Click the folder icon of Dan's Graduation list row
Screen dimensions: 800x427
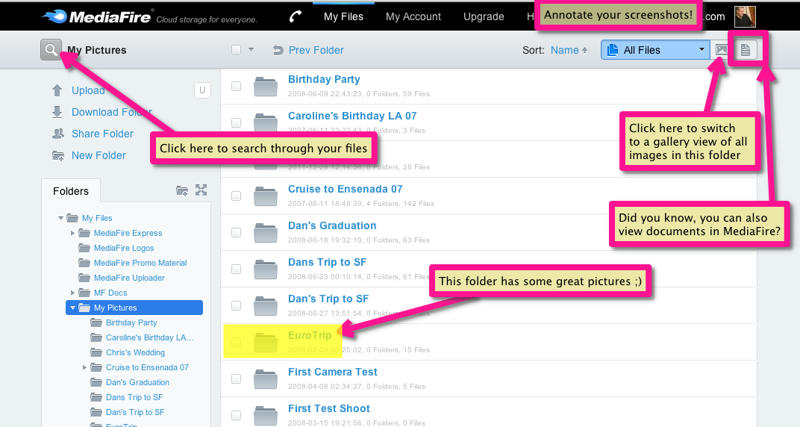(265, 233)
